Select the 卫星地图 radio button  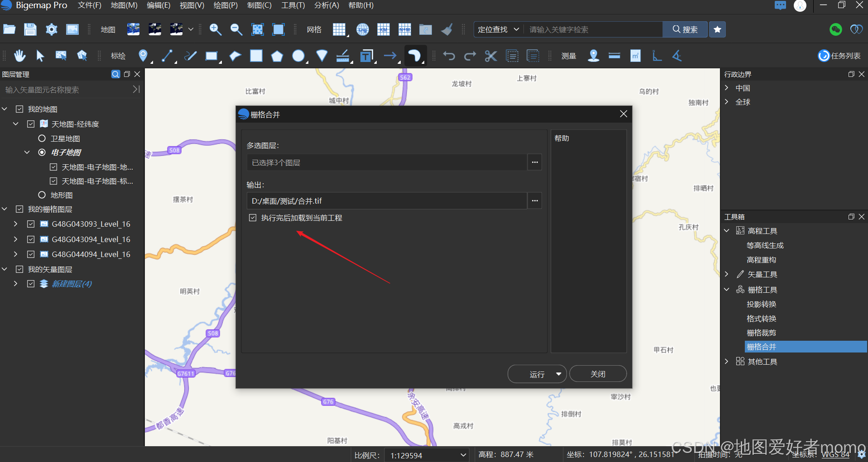point(42,138)
